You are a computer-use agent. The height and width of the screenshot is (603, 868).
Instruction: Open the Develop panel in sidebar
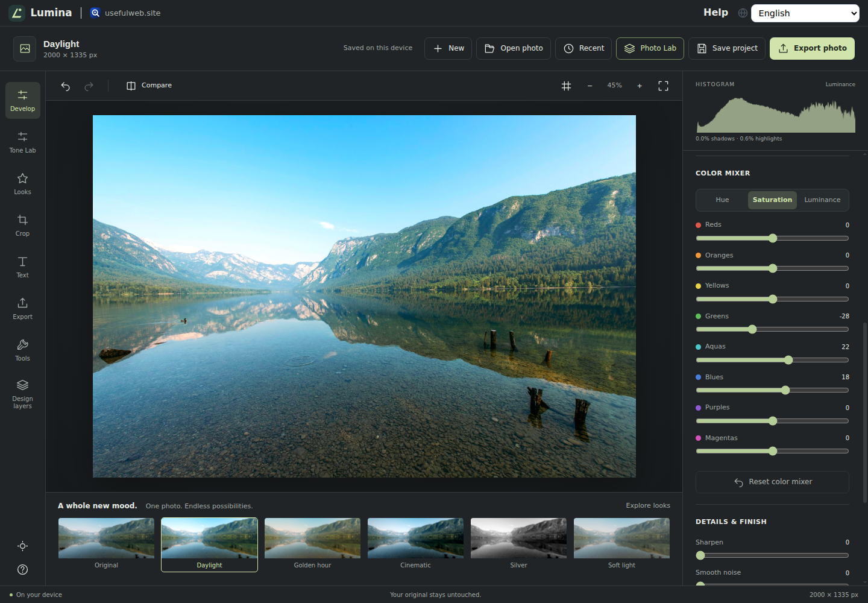(23, 100)
